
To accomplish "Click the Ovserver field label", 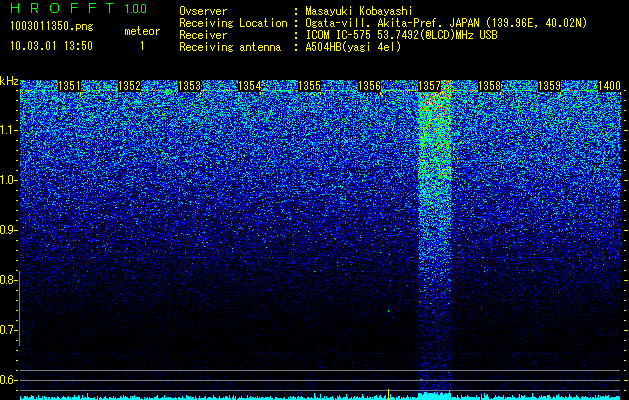I will click(203, 11).
